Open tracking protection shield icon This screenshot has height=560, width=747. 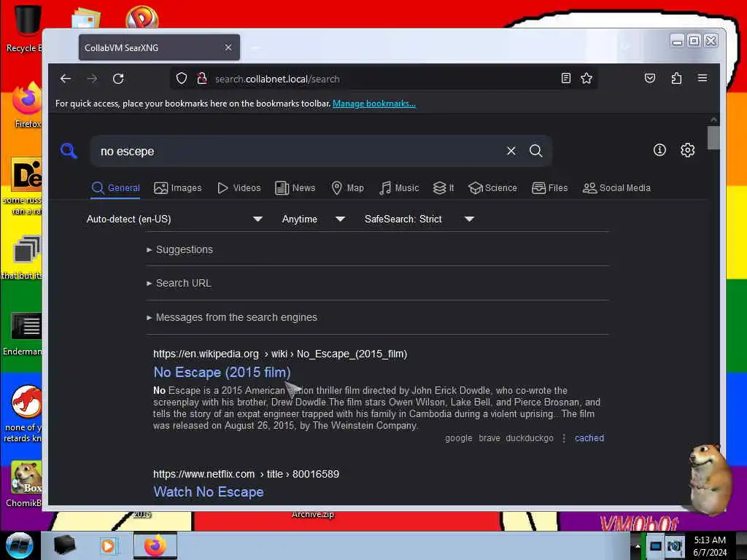(x=182, y=79)
